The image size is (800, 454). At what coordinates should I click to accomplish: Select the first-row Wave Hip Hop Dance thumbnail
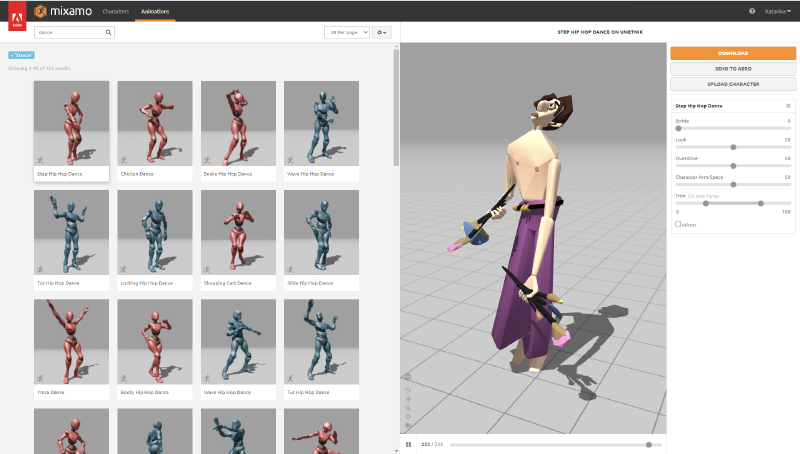321,123
